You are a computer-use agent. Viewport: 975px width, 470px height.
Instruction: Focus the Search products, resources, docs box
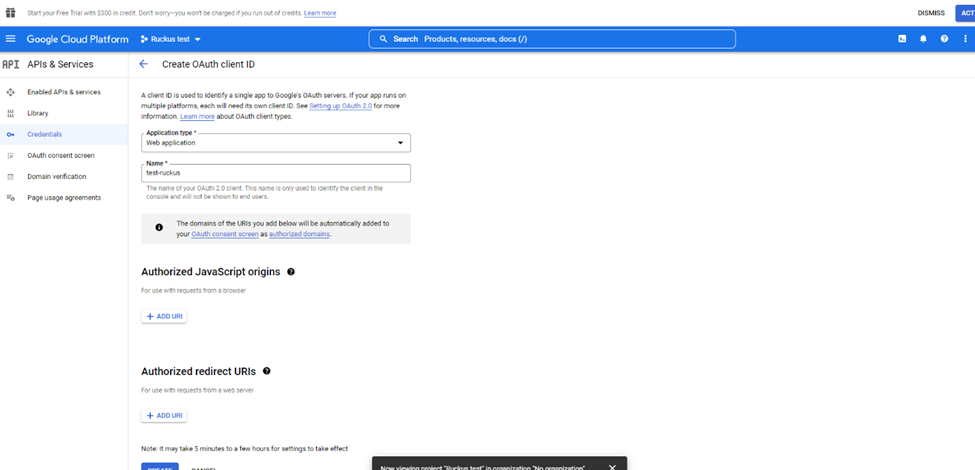tap(552, 39)
